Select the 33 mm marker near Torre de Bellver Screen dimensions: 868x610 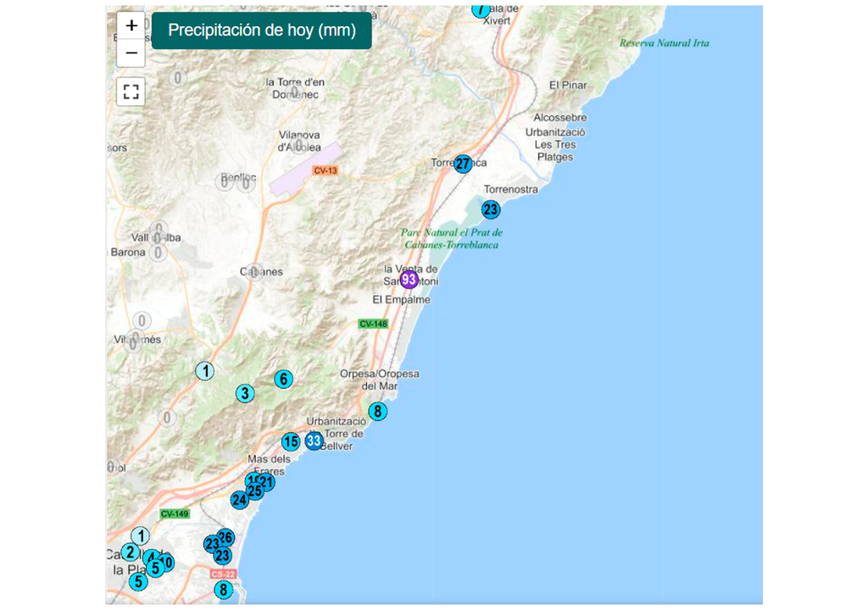click(314, 441)
